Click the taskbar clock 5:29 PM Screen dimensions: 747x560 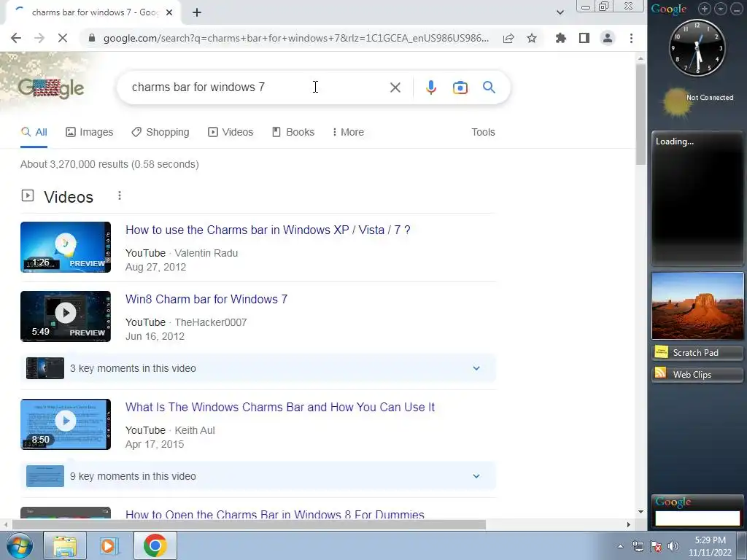click(x=710, y=546)
